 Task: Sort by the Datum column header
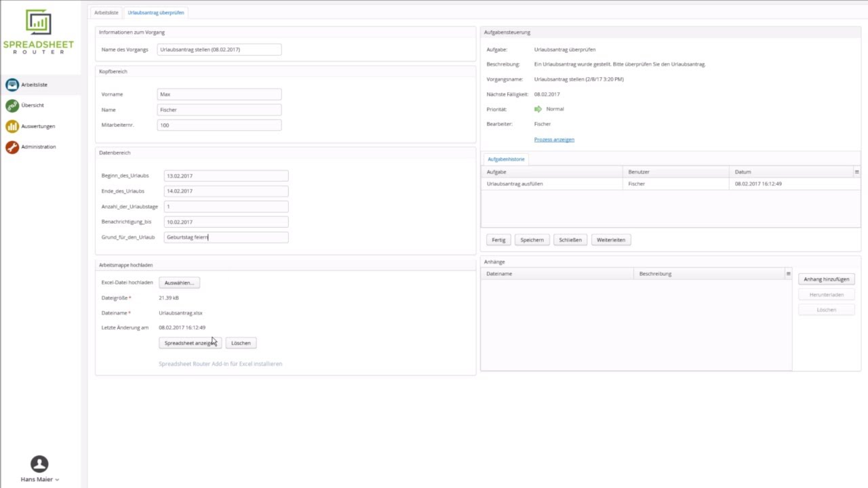(791, 172)
